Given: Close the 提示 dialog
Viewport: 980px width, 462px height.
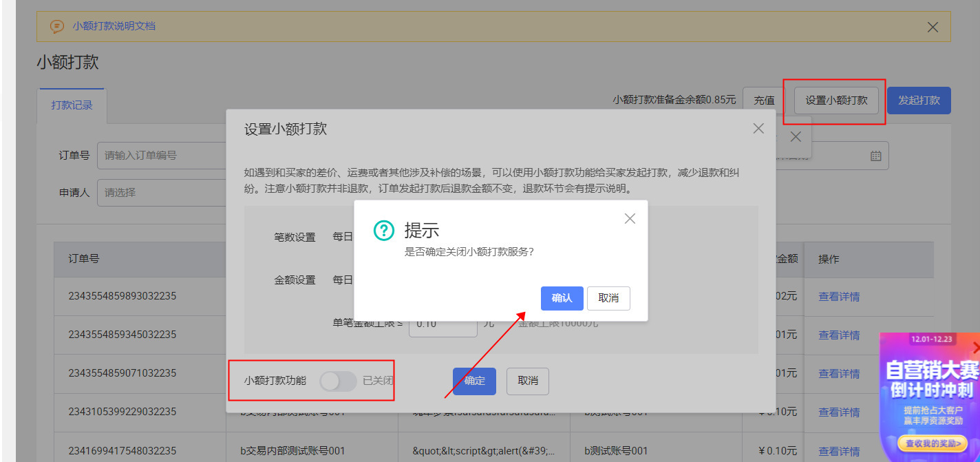Looking at the screenshot, I should [x=629, y=218].
